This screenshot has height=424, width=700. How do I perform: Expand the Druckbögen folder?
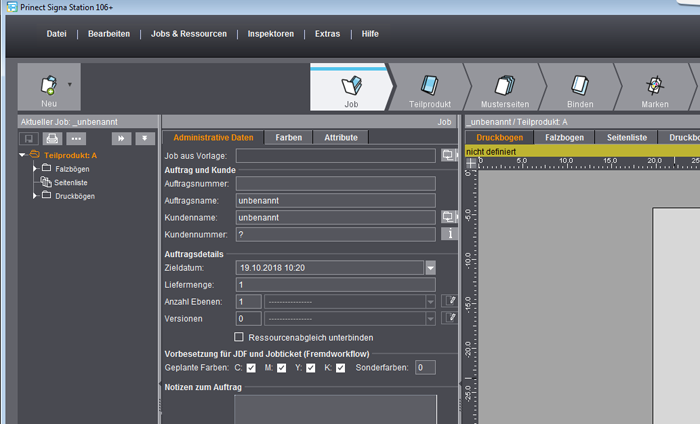click(35, 195)
